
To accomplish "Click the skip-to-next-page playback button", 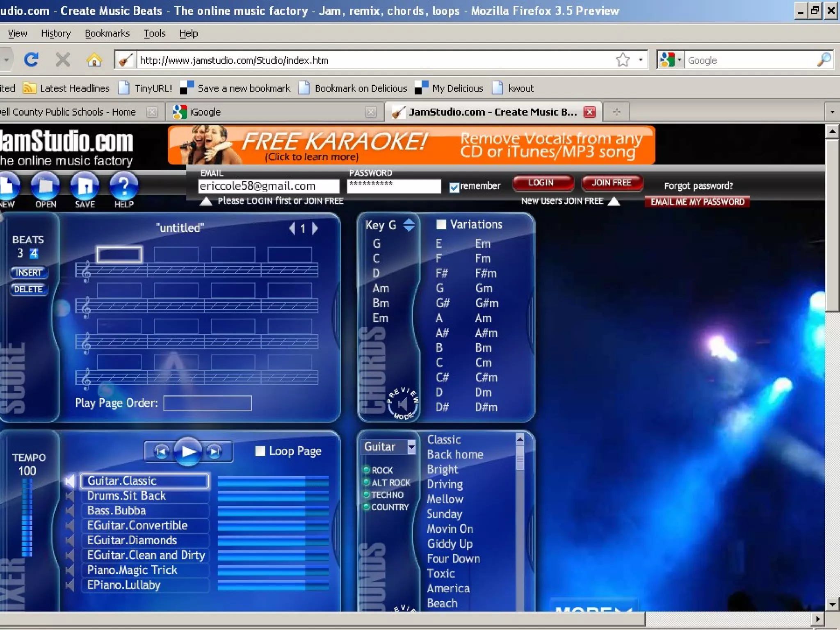I will (215, 452).
